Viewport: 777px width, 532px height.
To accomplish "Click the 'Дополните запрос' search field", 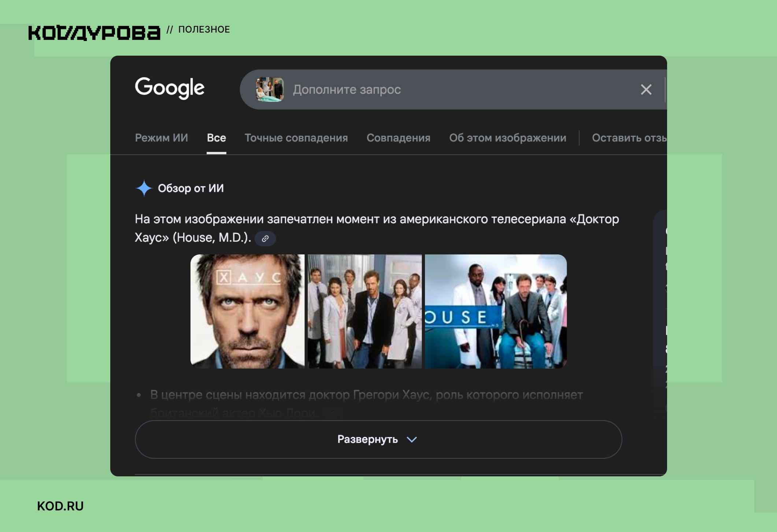I will point(454,90).
